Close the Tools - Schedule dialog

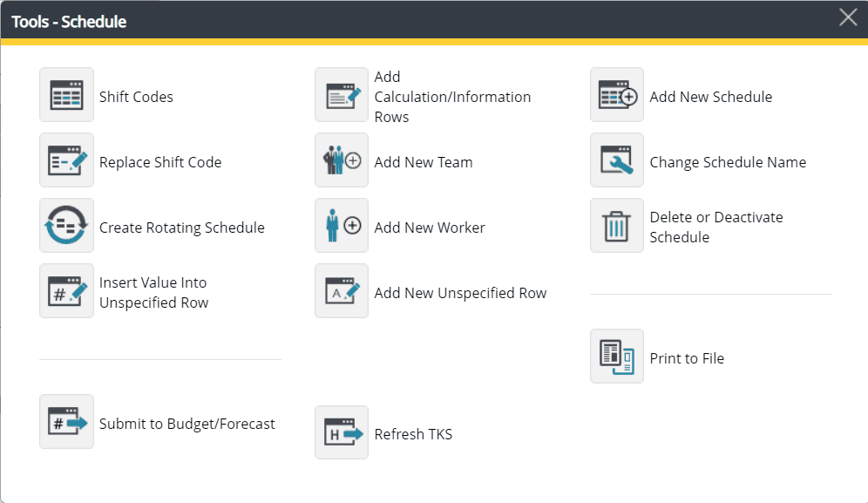848,18
